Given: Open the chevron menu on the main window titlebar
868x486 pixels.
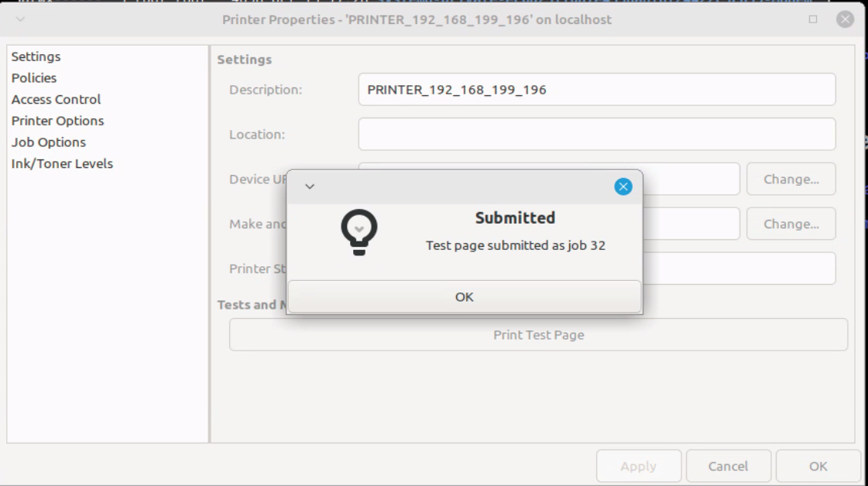Looking at the screenshot, I should point(21,19).
